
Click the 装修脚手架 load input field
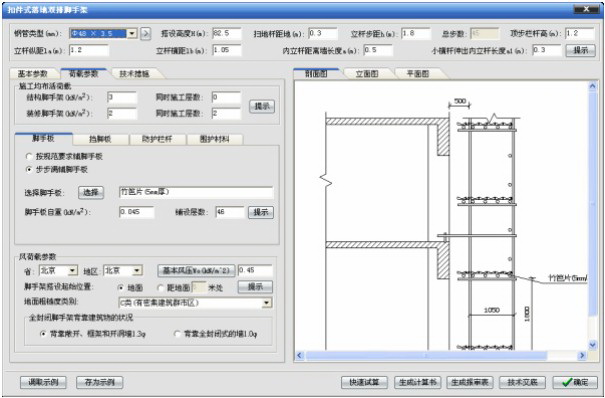click(x=122, y=114)
